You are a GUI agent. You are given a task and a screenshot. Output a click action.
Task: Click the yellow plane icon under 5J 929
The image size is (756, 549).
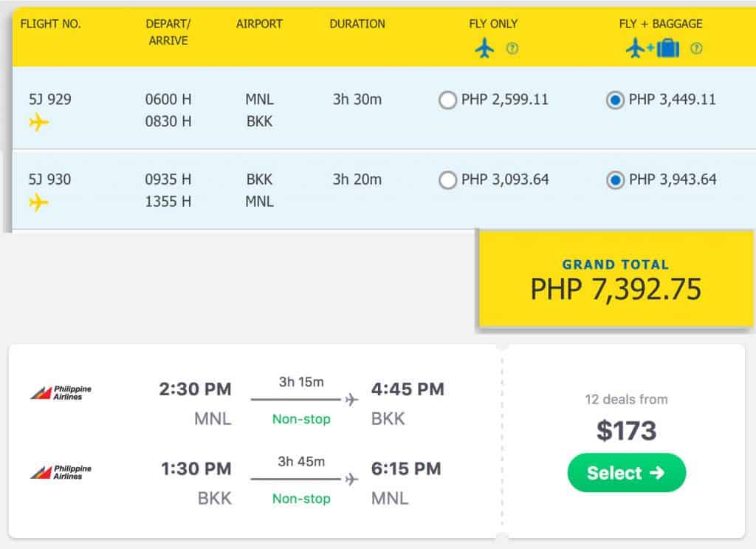(x=39, y=122)
